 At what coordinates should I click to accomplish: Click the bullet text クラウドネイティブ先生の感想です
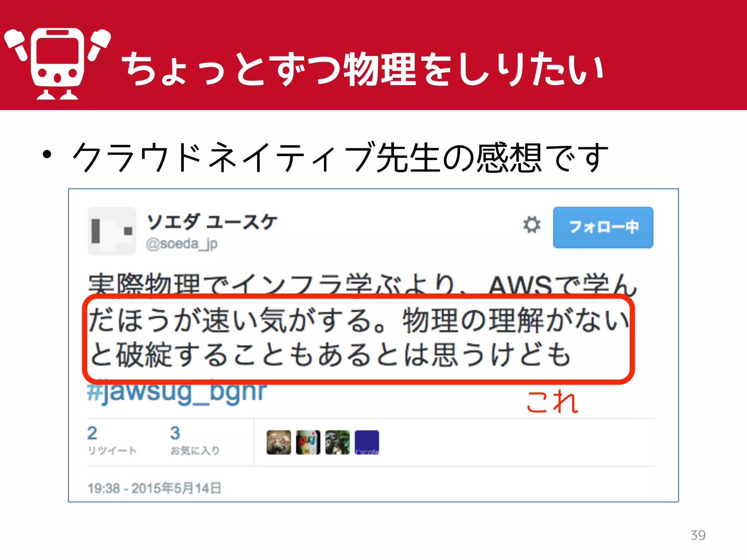pos(340,157)
